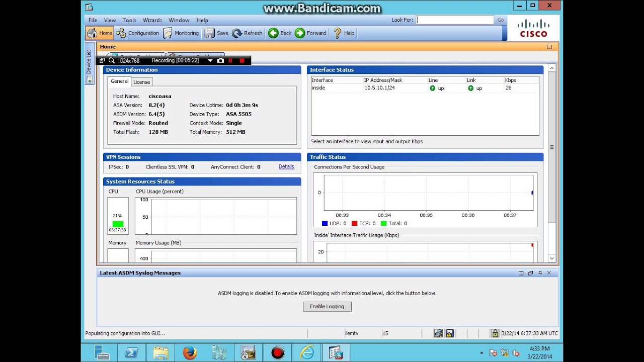The width and height of the screenshot is (644, 362).
Task: Click the Bandicam window mode icon
Action: pos(102,60)
